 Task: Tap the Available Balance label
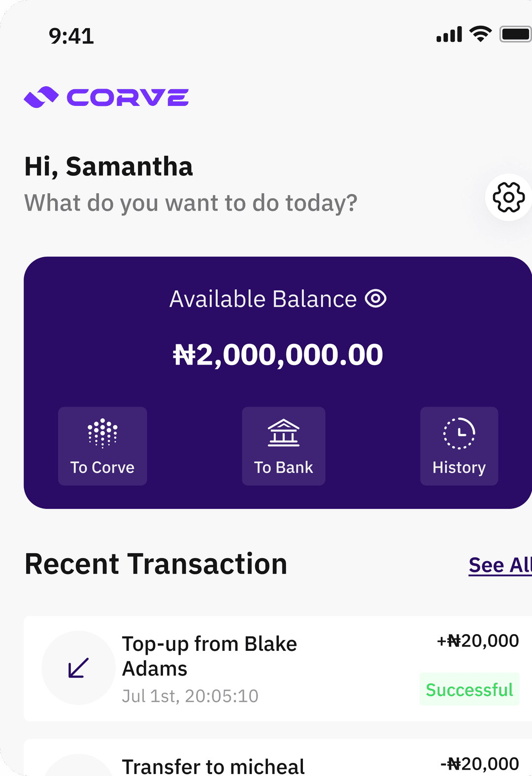point(263,299)
